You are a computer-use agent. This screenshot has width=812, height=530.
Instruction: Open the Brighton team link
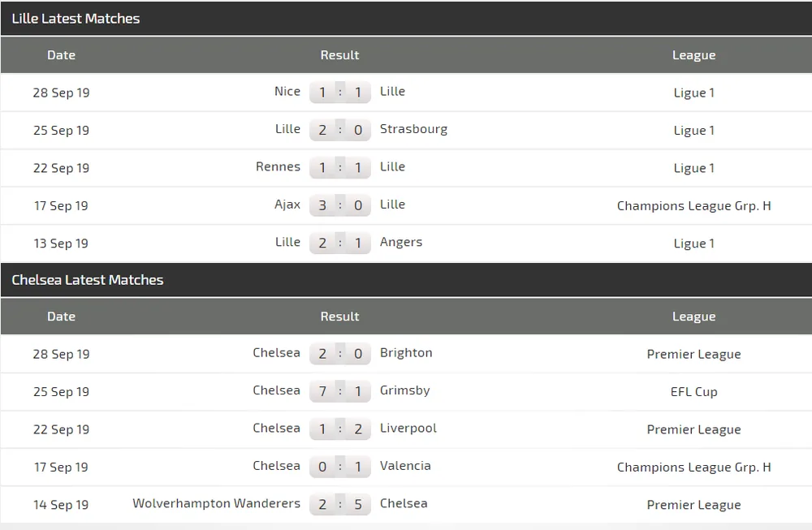[406, 353]
